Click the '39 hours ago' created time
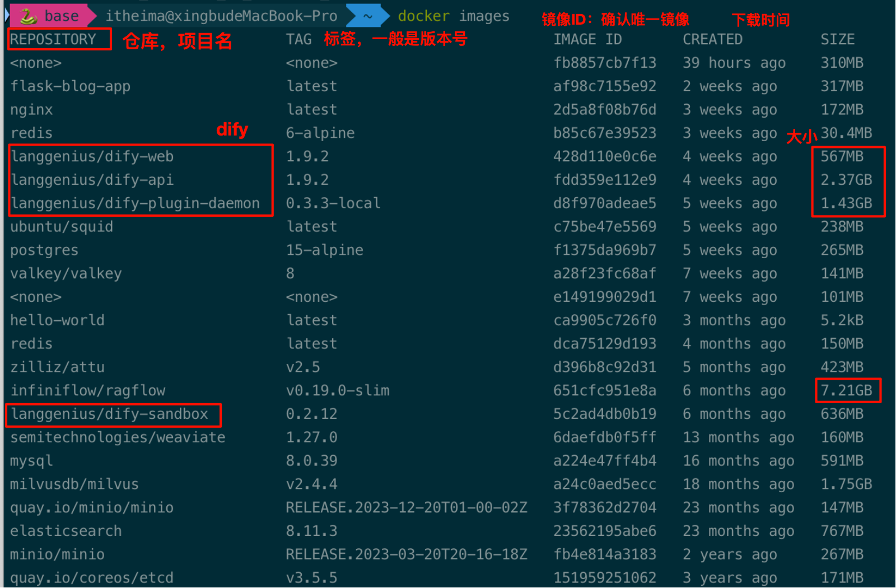 pyautogui.click(x=734, y=63)
